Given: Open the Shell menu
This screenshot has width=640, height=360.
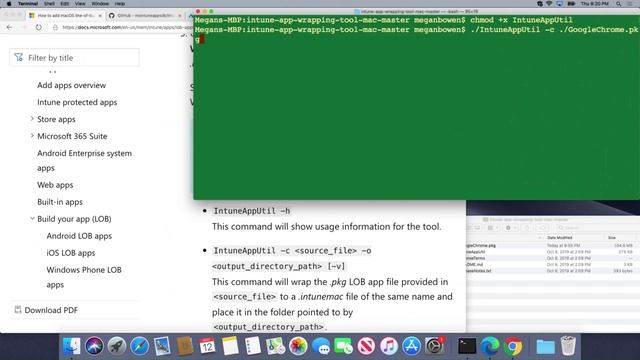Looking at the screenshot, I should pyautogui.click(x=49, y=4).
